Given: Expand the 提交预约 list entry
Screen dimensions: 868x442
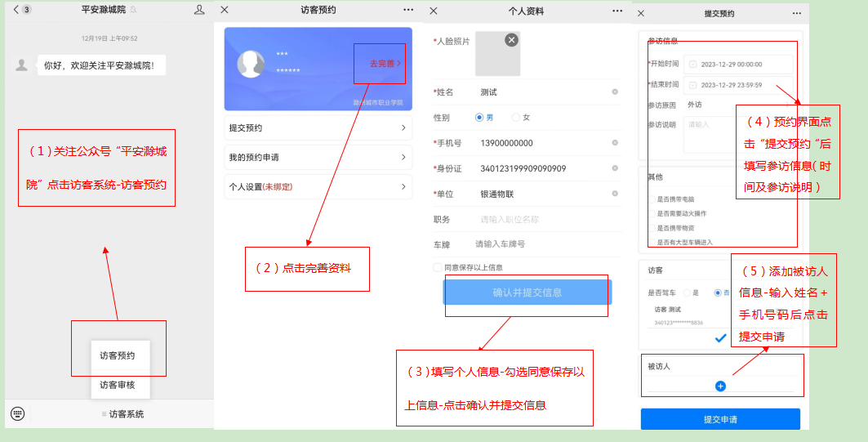Looking at the screenshot, I should (318, 128).
